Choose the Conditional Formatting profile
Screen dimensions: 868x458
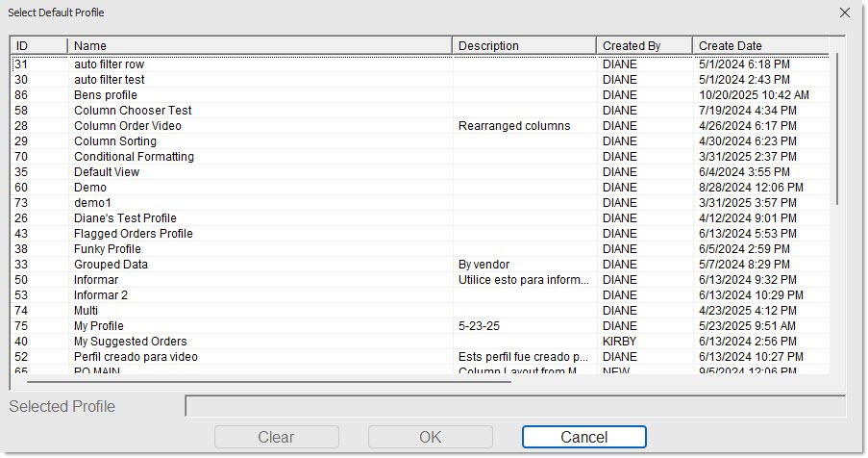pyautogui.click(x=134, y=157)
